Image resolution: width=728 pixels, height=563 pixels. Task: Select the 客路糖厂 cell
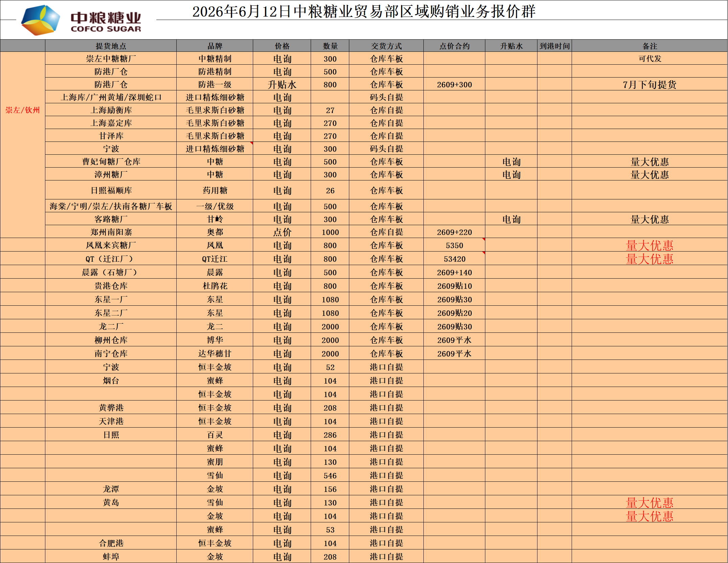(111, 219)
